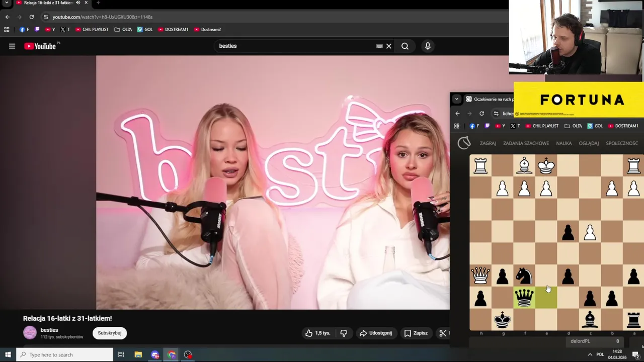Click Zapisz save button
Image resolution: width=644 pixels, height=362 pixels.
[416, 333]
